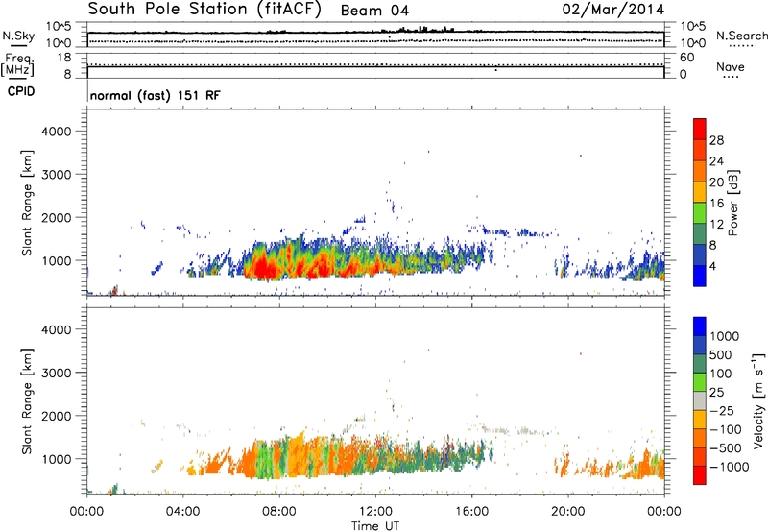The image size is (768, 532).
Task: Click the '18' frequency axis value
Action: [x=64, y=58]
